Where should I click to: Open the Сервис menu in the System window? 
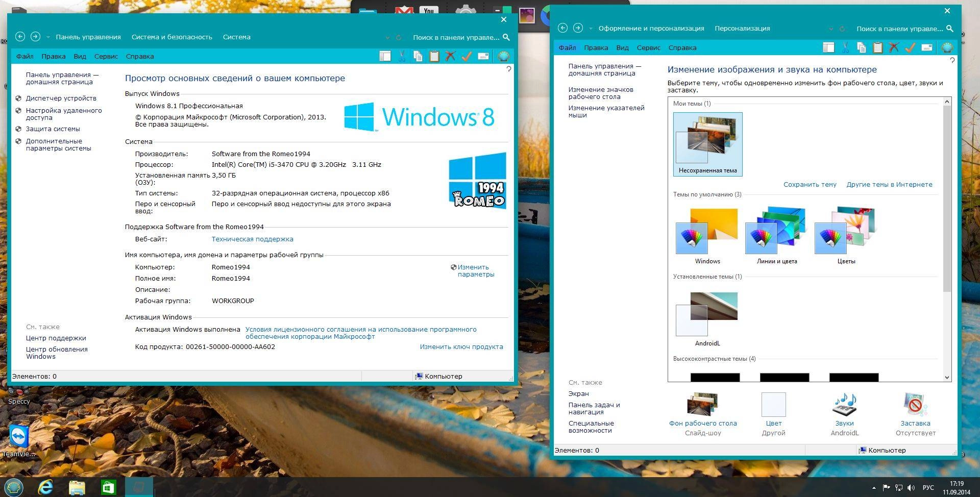(106, 57)
